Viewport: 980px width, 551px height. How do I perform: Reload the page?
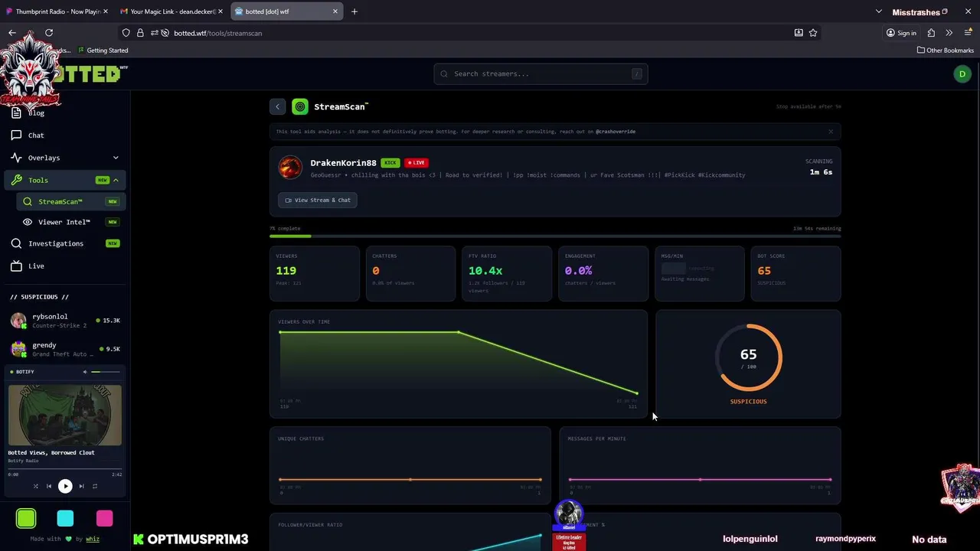point(49,33)
